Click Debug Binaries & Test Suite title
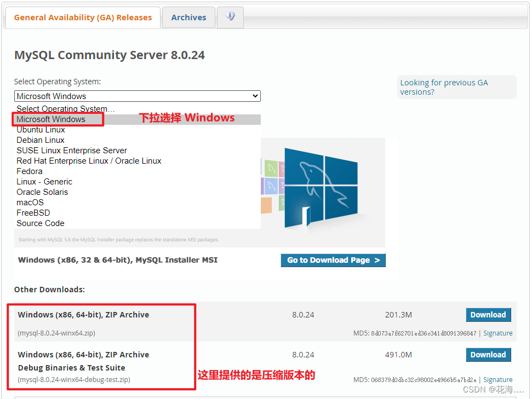The height and width of the screenshot is (399, 532). [72, 368]
